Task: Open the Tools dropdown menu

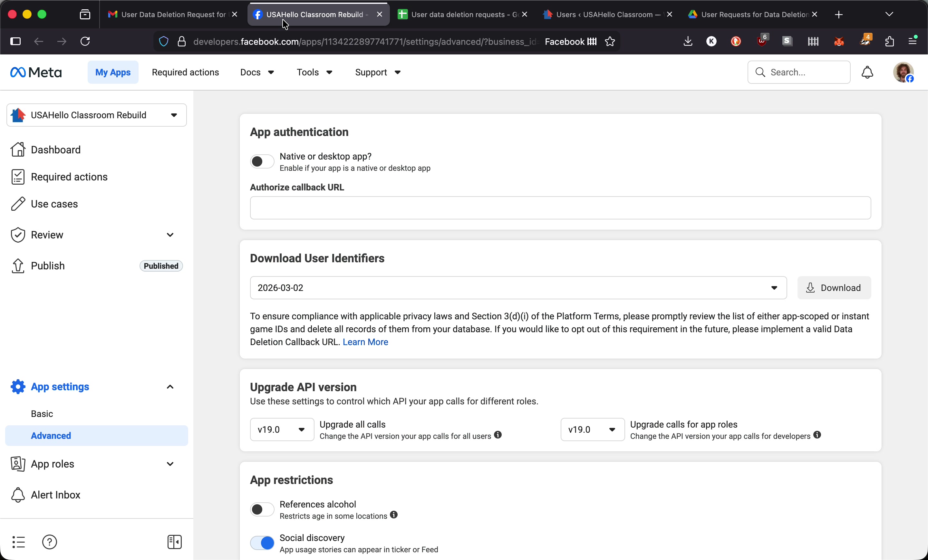Action: pos(314,72)
